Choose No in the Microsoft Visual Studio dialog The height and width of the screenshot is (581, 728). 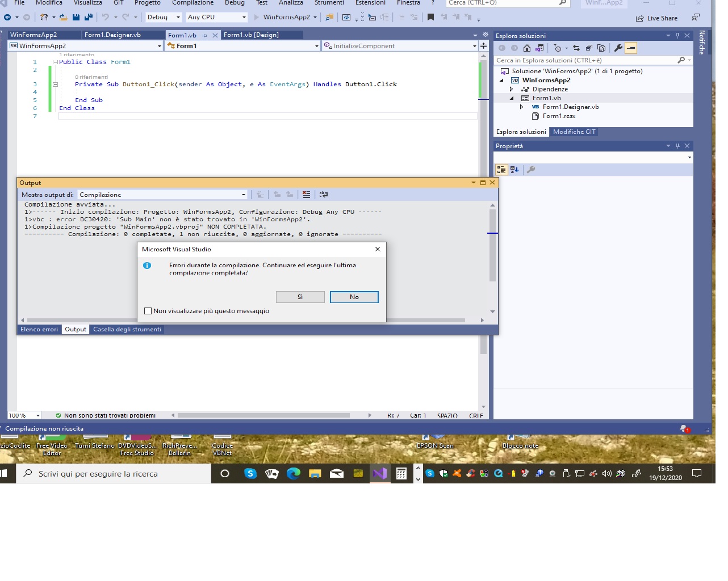[354, 297]
